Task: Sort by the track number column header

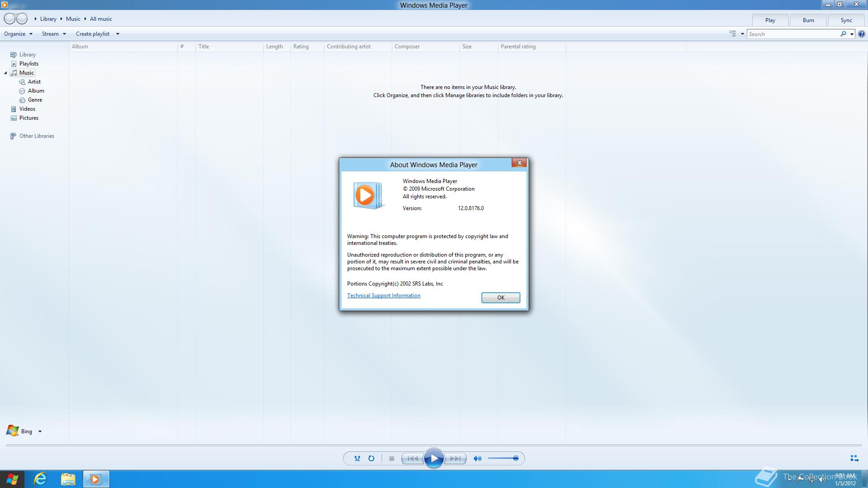Action: coord(186,47)
